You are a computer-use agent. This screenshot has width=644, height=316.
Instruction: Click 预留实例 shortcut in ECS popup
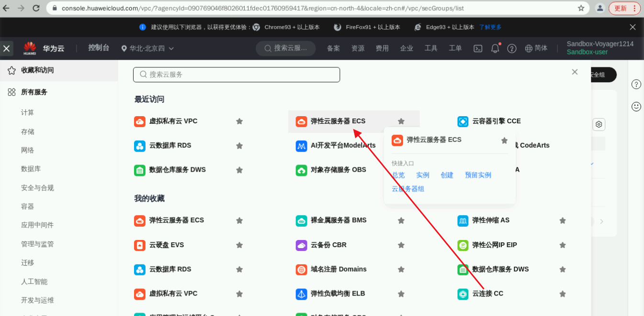pos(478,175)
